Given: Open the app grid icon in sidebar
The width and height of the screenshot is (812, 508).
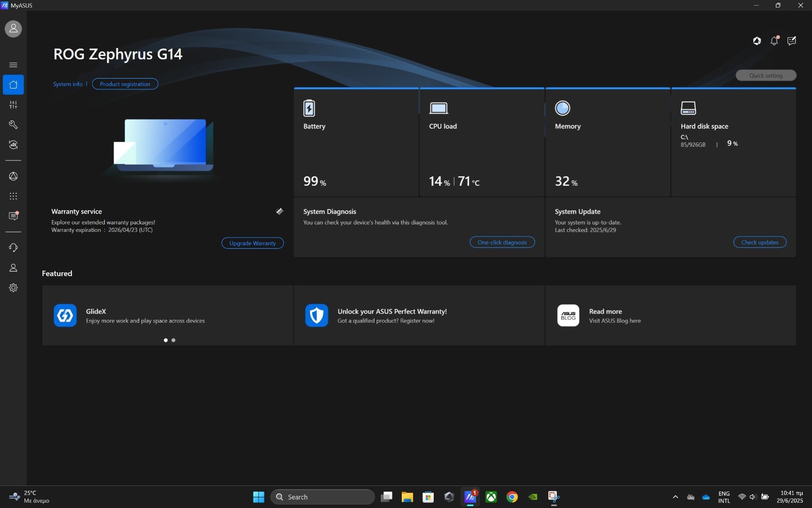Looking at the screenshot, I should tap(13, 196).
